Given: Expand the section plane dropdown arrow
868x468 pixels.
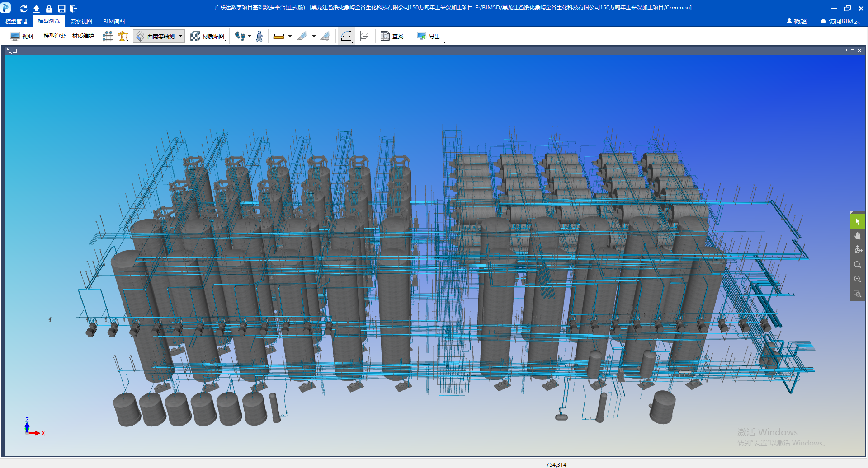Looking at the screenshot, I should 314,36.
